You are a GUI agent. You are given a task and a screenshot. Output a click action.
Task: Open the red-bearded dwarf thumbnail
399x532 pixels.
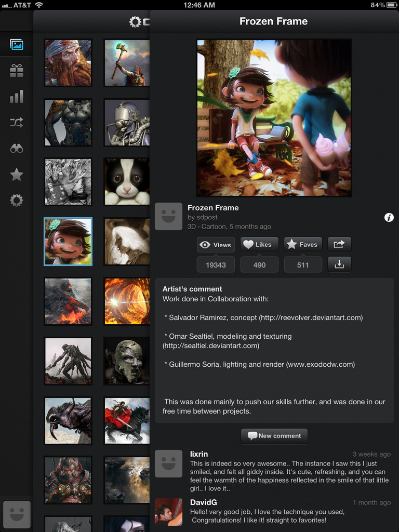pyautogui.click(x=68, y=63)
